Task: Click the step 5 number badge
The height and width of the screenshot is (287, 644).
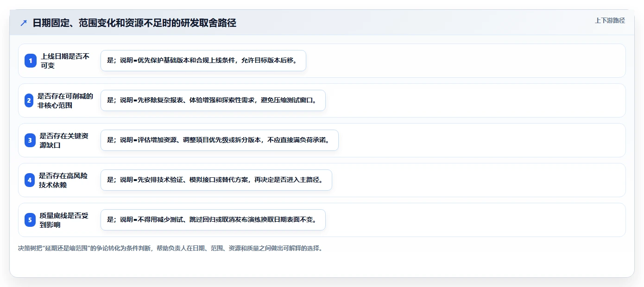Action: (30, 220)
